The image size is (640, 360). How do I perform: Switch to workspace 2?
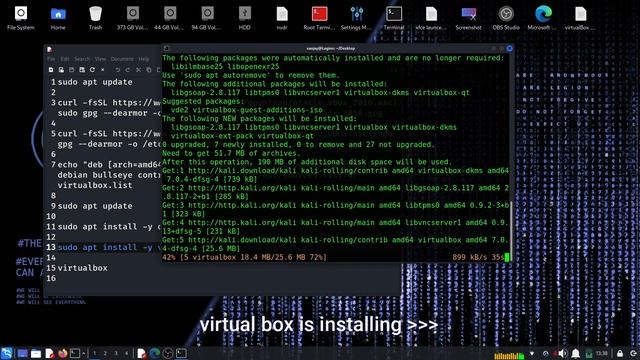[x=105, y=353]
